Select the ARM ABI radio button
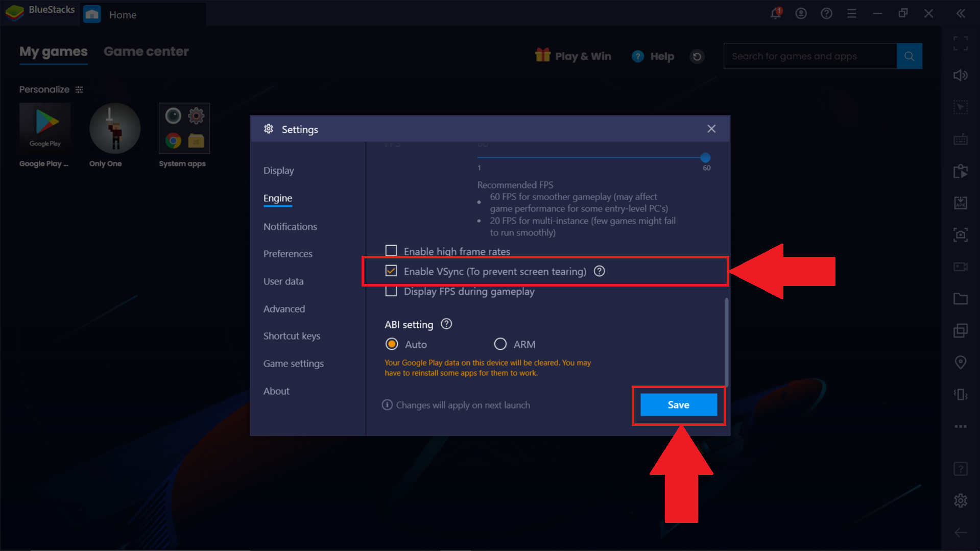This screenshot has width=980, height=551. tap(500, 344)
